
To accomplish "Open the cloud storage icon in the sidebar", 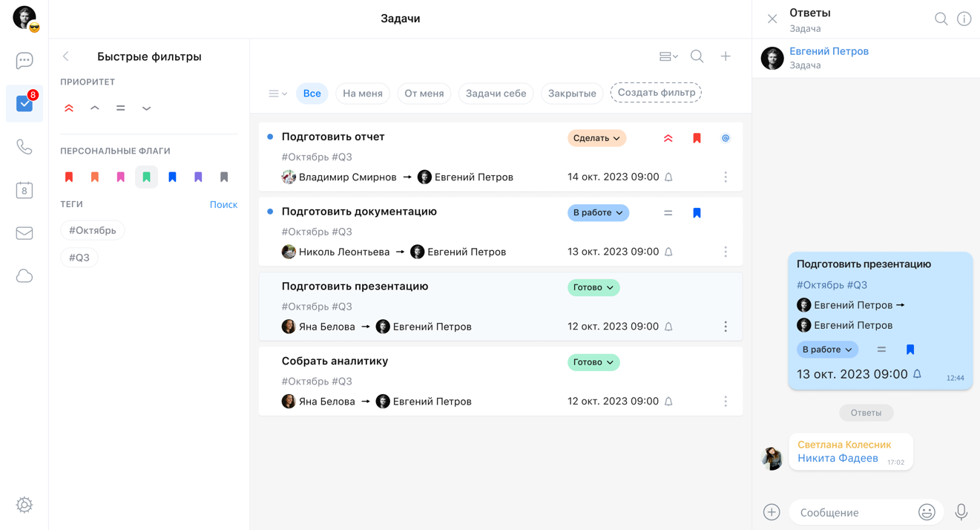I will click(24, 276).
